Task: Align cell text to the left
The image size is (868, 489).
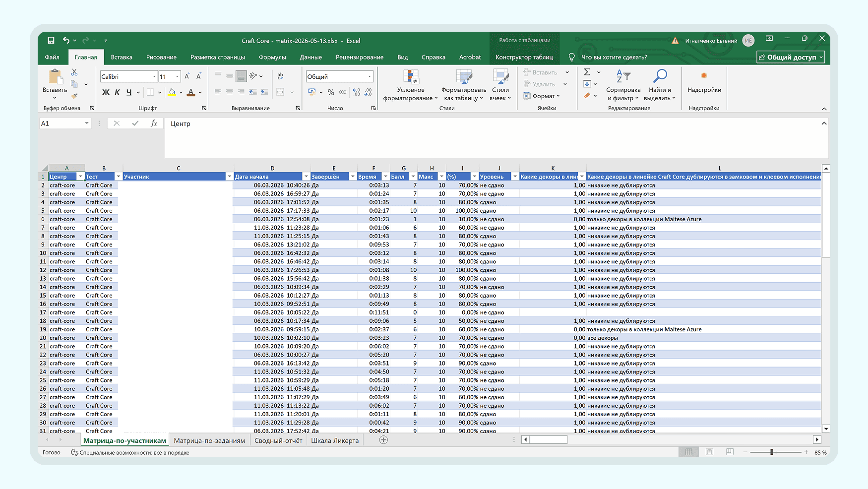Action: [x=218, y=92]
